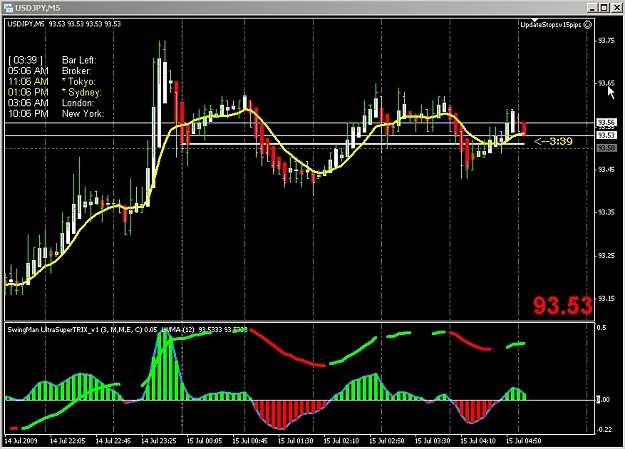Click the '14 Jul 23:25' time axis label
Image resolution: width=625 pixels, height=449 pixels.
(159, 441)
